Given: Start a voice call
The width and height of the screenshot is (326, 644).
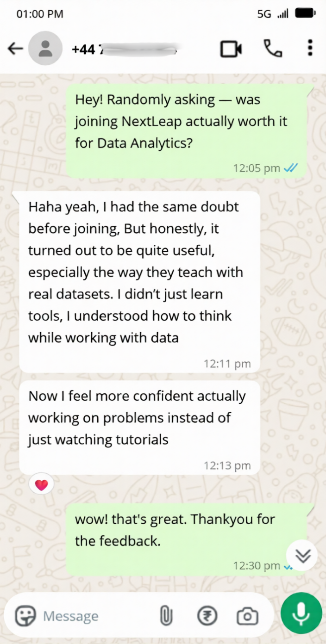Looking at the screenshot, I should (273, 48).
